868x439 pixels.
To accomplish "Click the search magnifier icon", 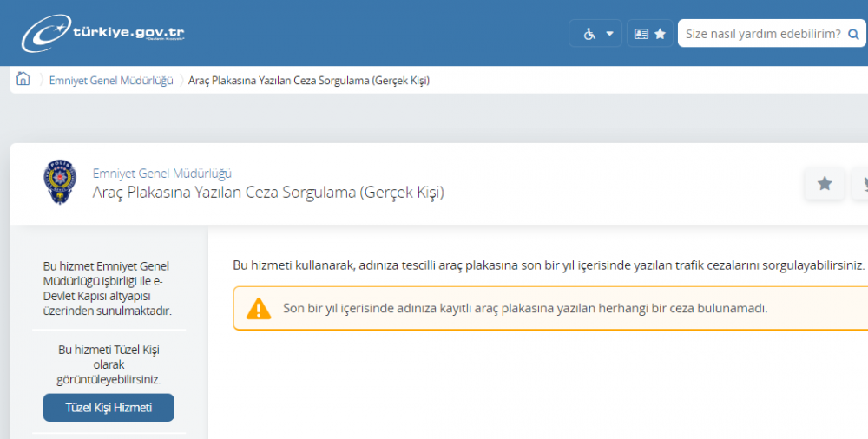I will 853,35.
